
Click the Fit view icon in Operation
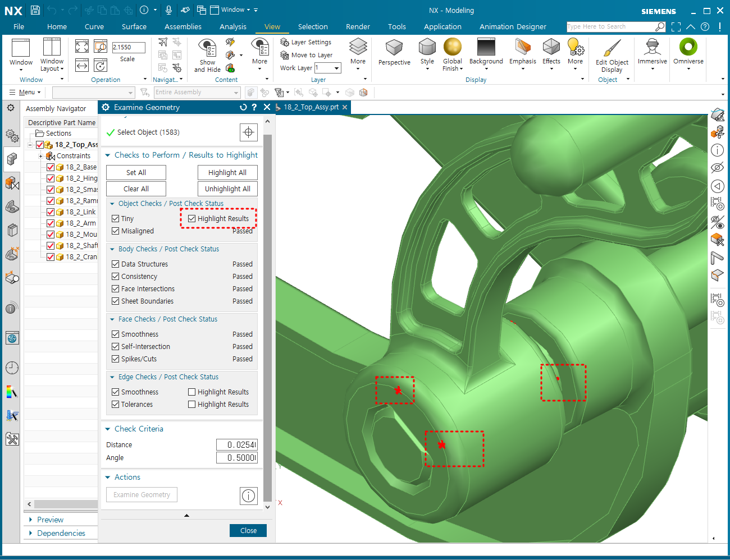click(x=82, y=47)
